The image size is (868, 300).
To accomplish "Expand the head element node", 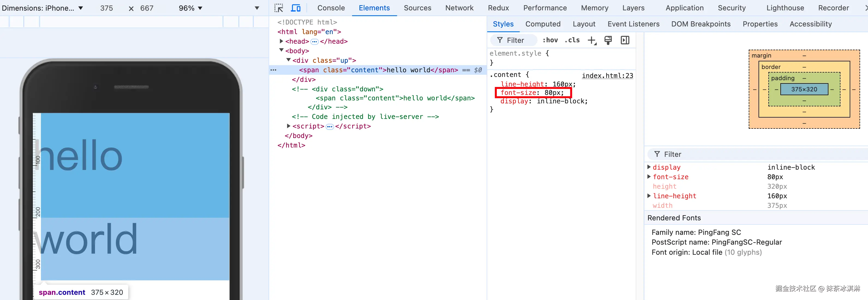I will [281, 41].
